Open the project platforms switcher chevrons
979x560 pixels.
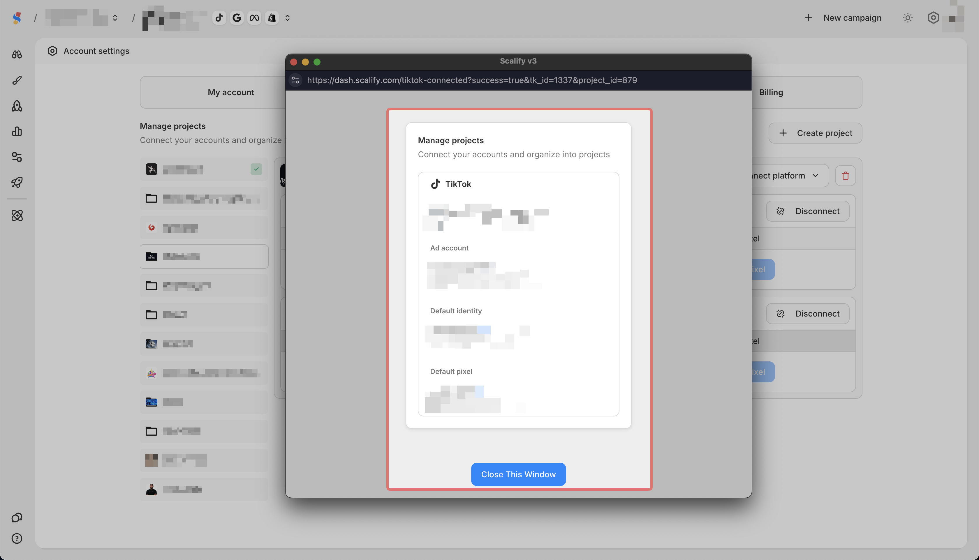point(288,18)
